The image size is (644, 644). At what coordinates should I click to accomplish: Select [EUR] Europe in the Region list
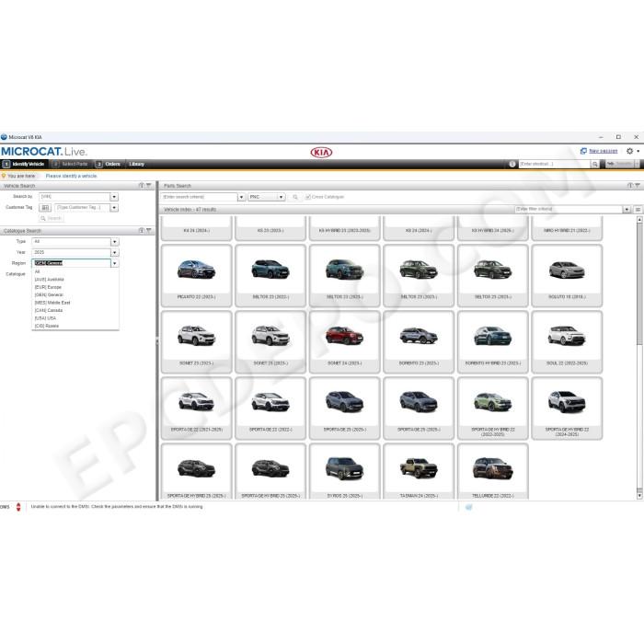click(75, 287)
